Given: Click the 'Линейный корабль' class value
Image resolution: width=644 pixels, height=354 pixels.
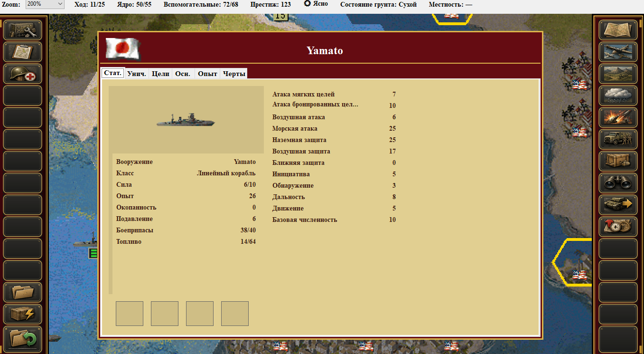Looking at the screenshot, I should [226, 173].
